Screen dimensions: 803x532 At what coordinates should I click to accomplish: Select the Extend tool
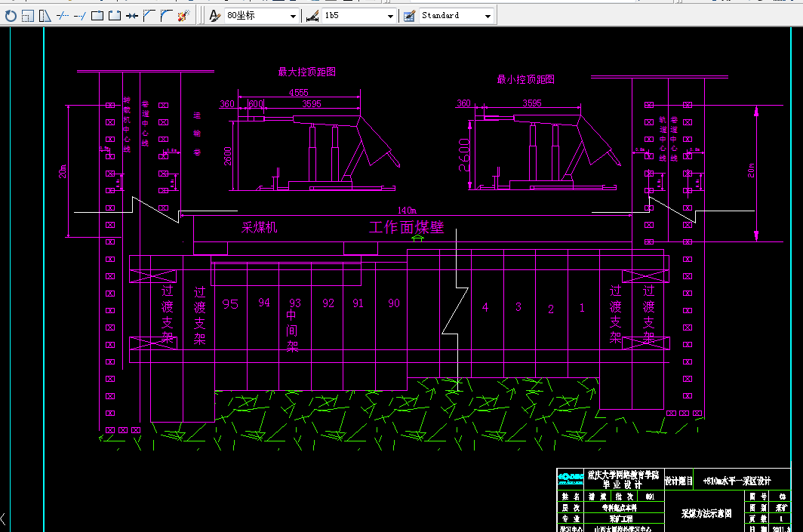click(80, 16)
